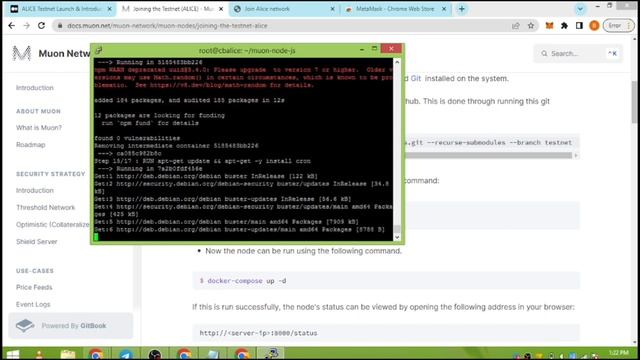Switch to MetaMask Chrome Web Store tab
The width and height of the screenshot is (640, 360).
point(394,9)
